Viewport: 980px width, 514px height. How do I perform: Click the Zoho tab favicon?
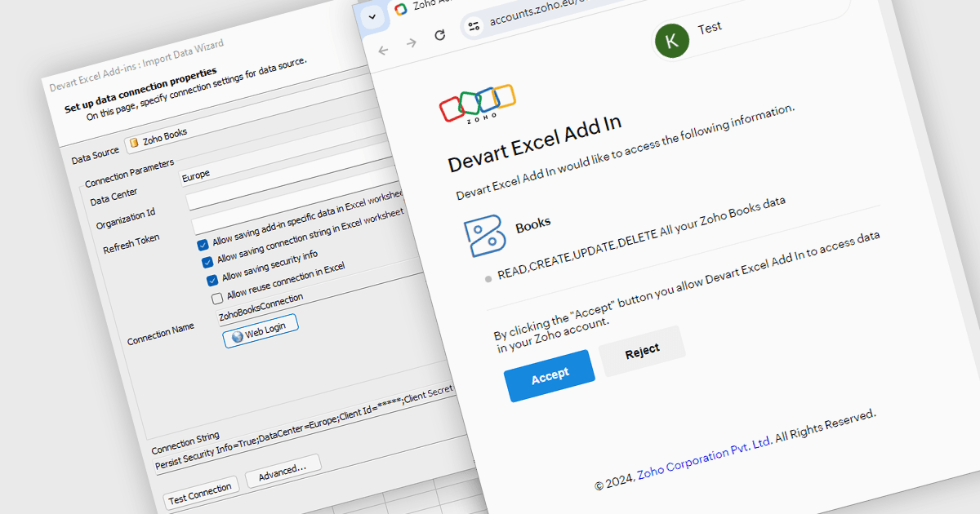coord(400,9)
